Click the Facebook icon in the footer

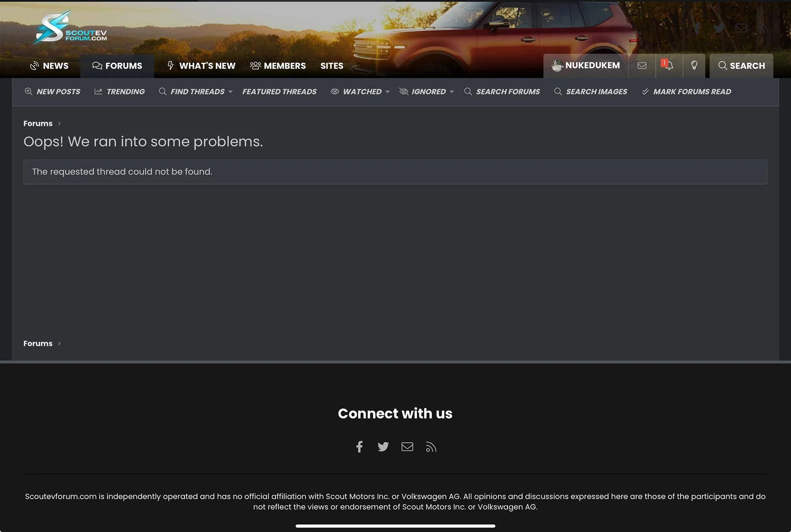pyautogui.click(x=359, y=446)
